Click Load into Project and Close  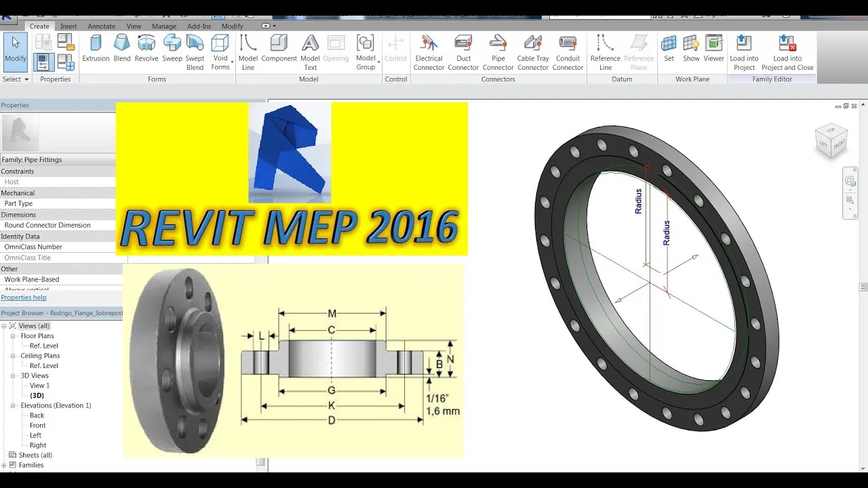tap(787, 53)
